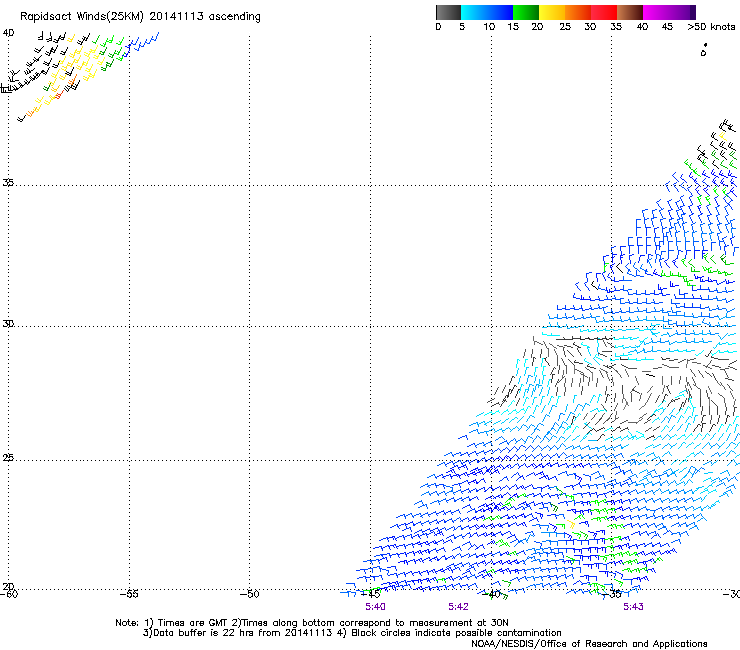Image resolution: width=740 pixels, height=650 pixels.
Task: Click the blue 5-15 knots legend gradient
Action: (487, 12)
